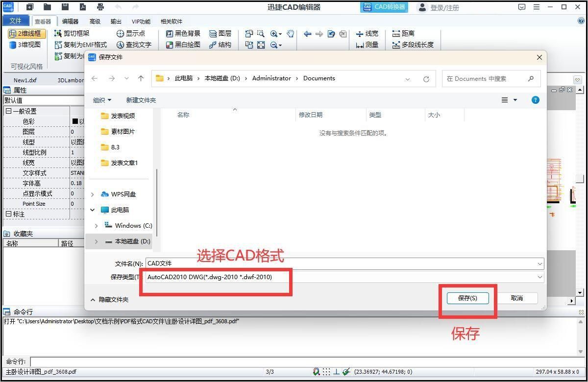The height and width of the screenshot is (382, 588).
Task: Click the new file icon in title bar
Action: [x=30, y=7]
